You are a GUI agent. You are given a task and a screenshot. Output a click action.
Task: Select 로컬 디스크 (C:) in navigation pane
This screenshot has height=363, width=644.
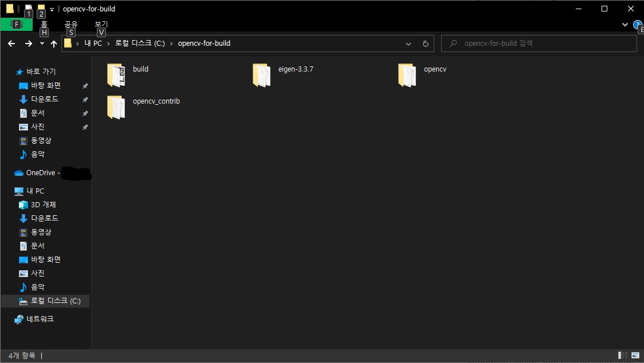pos(45,301)
